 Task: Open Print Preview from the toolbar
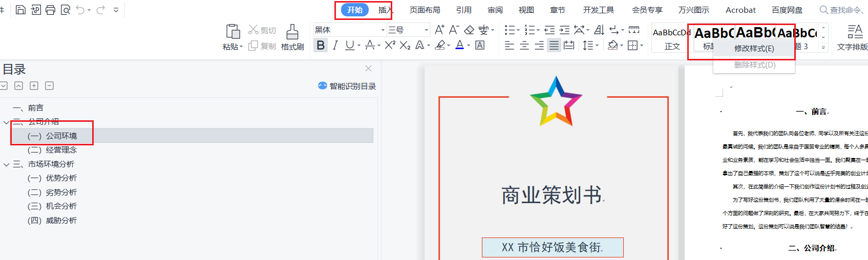66,10
